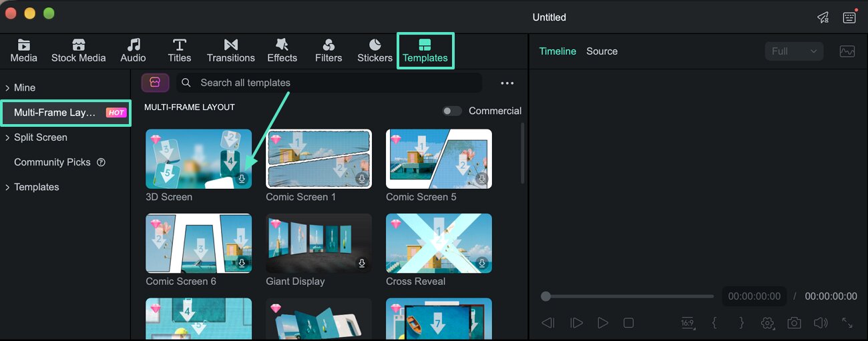This screenshot has width=868, height=341.
Task: Switch preview to Timeline tab
Action: pos(558,51)
